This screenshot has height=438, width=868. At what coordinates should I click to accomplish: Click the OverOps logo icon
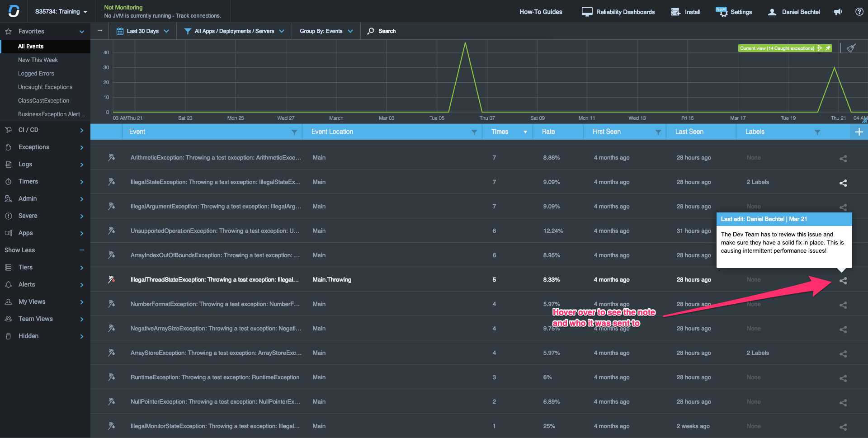[x=14, y=11]
